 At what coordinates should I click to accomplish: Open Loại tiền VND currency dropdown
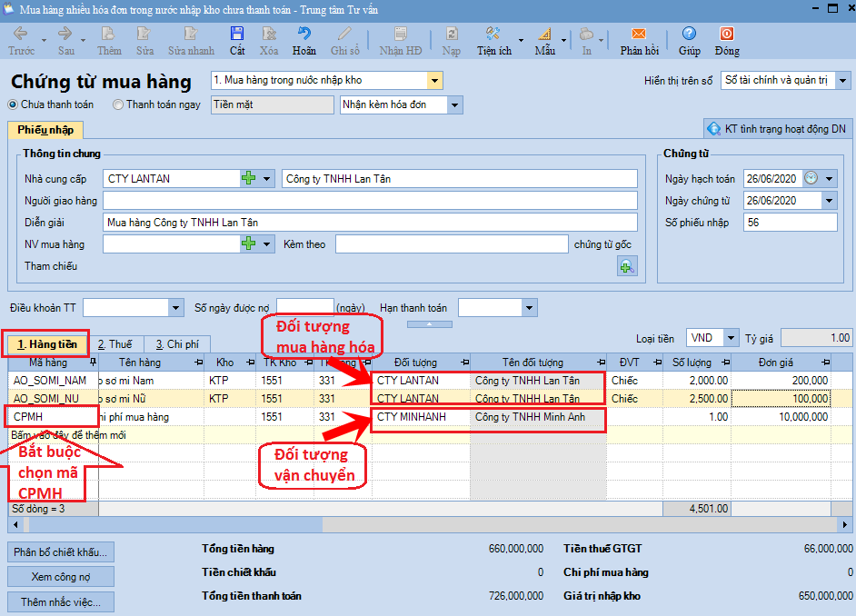731,338
